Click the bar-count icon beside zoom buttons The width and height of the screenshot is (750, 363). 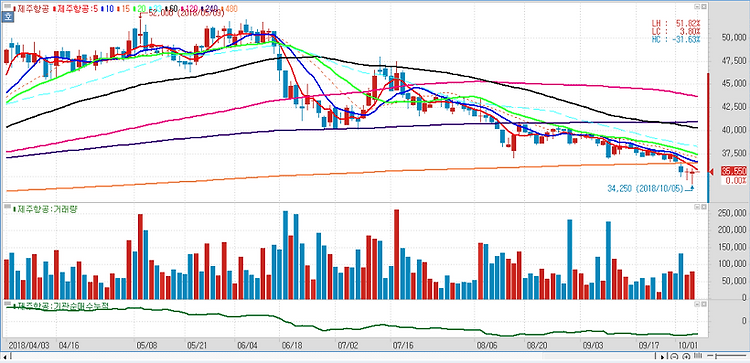[x=698, y=356]
